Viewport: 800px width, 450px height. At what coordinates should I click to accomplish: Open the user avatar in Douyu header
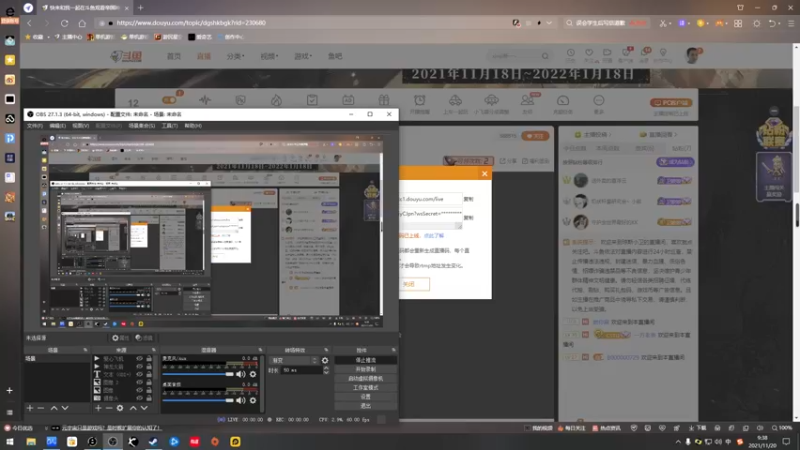(692, 55)
